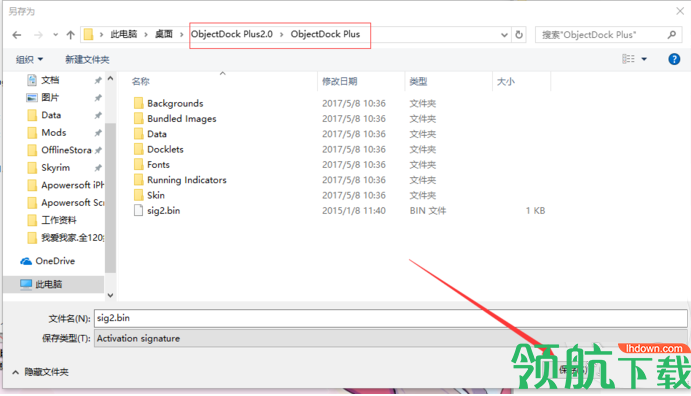Sort by 修改日期 column header

click(339, 81)
